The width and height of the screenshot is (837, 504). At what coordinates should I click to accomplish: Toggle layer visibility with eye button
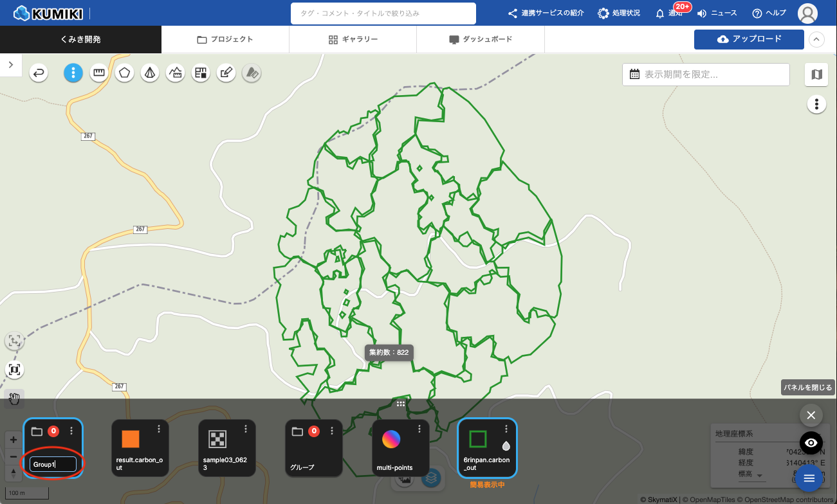click(811, 443)
